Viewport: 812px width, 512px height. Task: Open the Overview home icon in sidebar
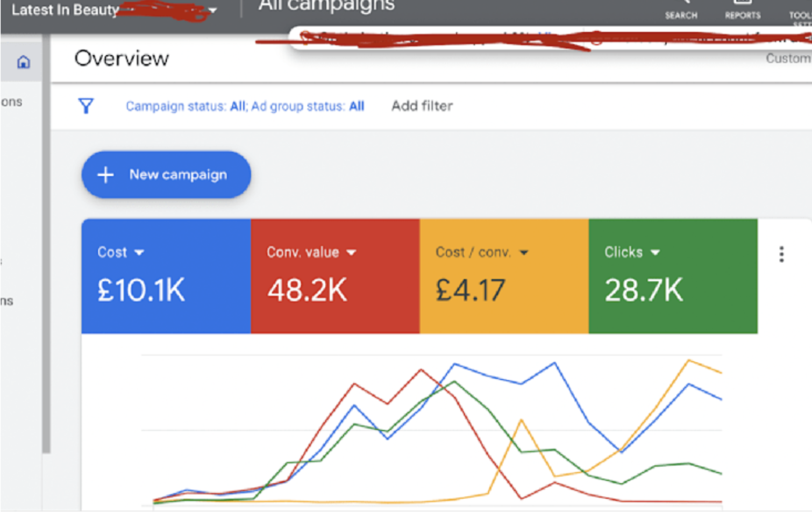pos(23,62)
